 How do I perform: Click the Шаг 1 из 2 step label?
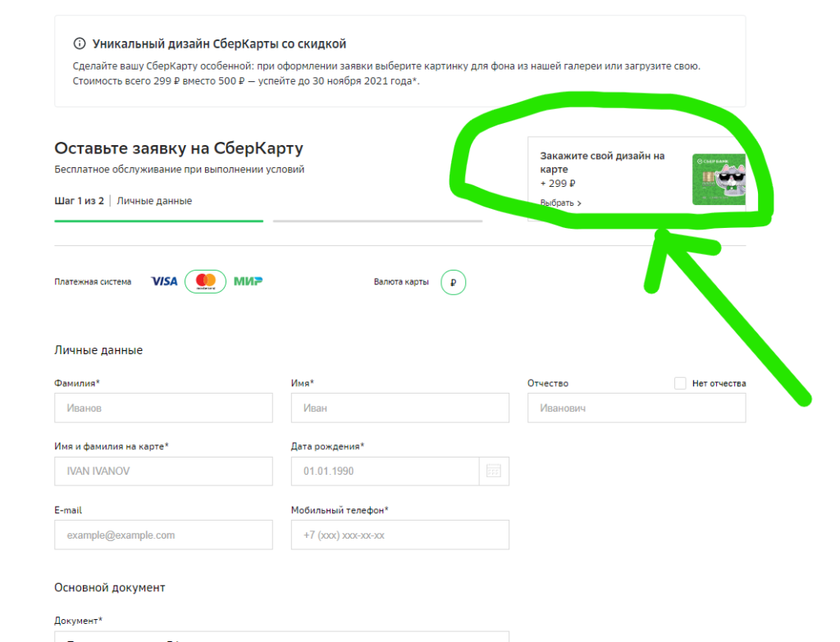tap(80, 201)
